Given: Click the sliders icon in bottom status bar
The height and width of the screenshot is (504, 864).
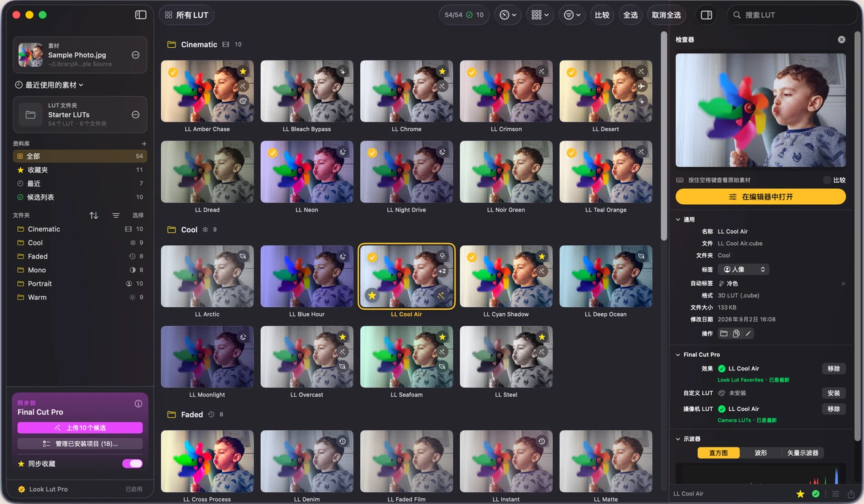Looking at the screenshot, I should coord(835,494).
